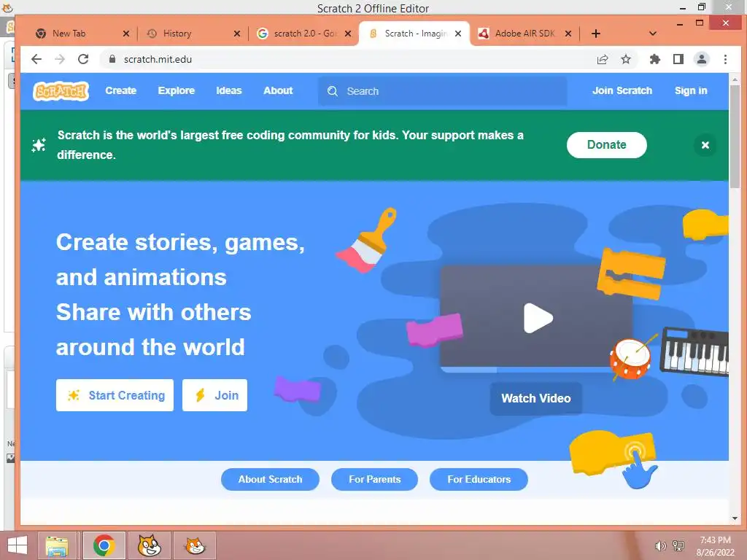Image resolution: width=747 pixels, height=560 pixels.
Task: Click the page vertical scrollbar thumb
Action: click(x=735, y=136)
